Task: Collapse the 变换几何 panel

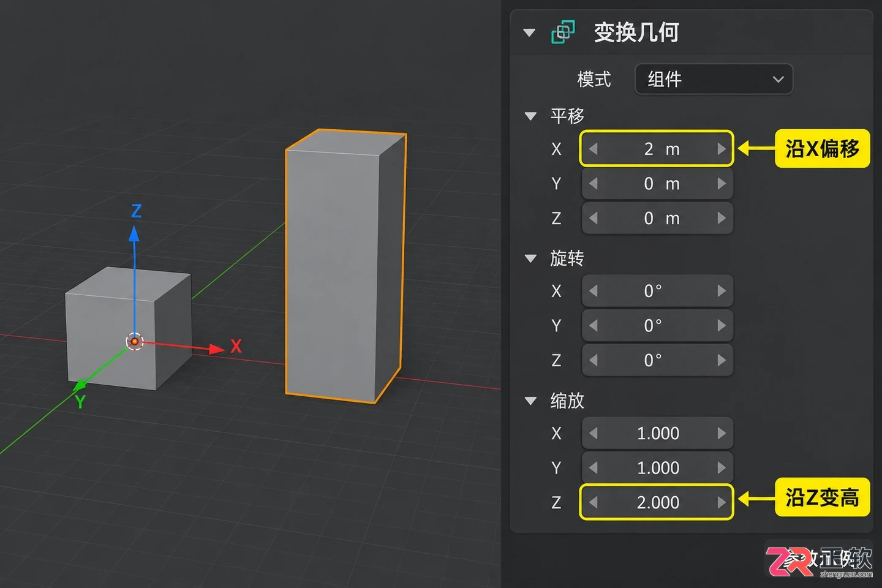Action: 530,32
